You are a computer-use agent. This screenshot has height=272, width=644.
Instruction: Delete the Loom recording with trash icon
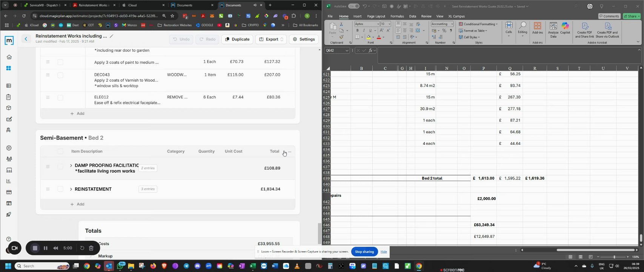pos(91,248)
